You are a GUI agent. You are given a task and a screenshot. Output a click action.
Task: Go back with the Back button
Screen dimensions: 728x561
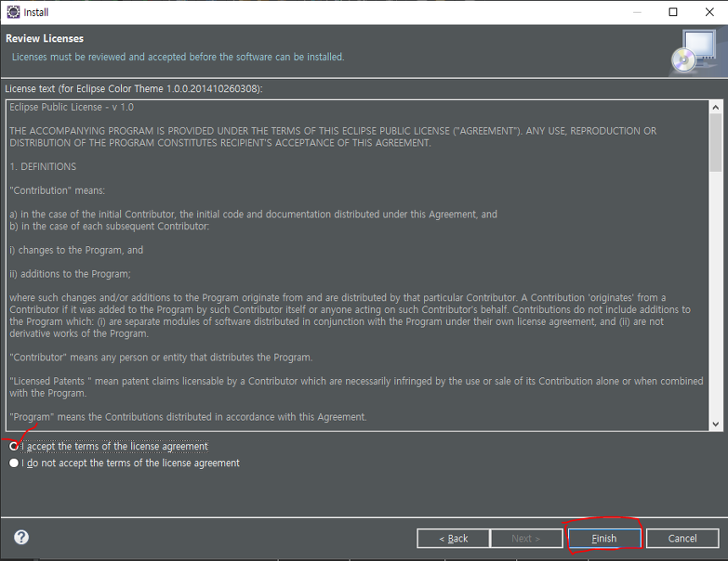coord(453,538)
